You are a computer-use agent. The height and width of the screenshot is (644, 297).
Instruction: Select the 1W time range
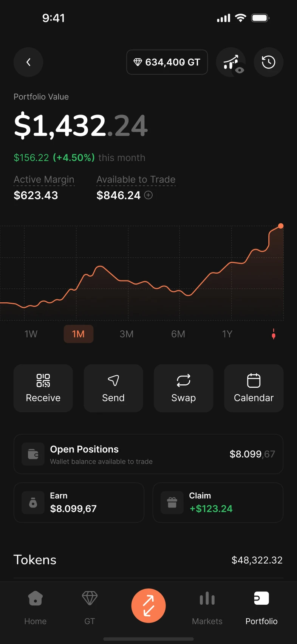point(31,334)
